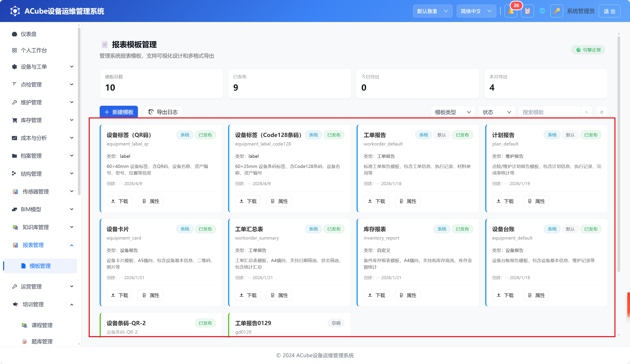Open 课程管理 in the sidebar

coord(40,325)
